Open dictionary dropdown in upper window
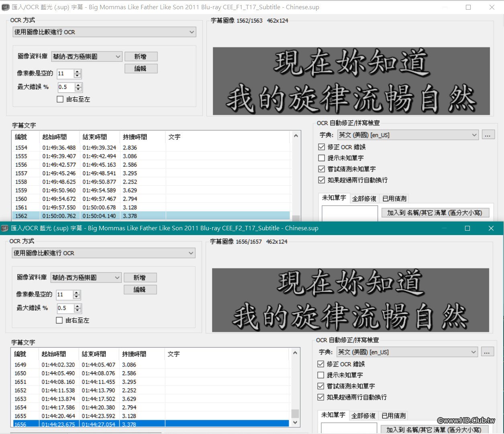The height and width of the screenshot is (434, 504). point(408,135)
